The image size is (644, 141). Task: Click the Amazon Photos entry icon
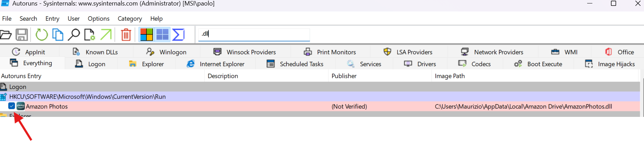pyautogui.click(x=21, y=106)
